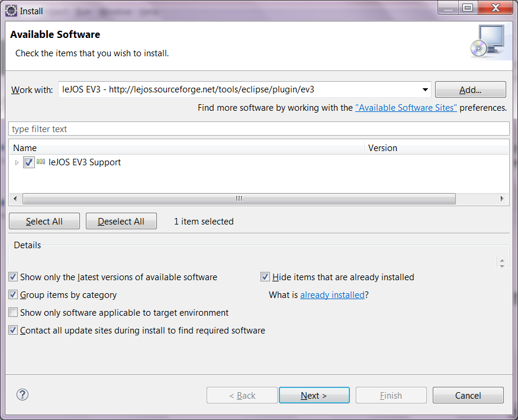Viewport: 518px width, 420px height.
Task: Click the leJOS EV3 Support category icon
Action: tap(41, 162)
